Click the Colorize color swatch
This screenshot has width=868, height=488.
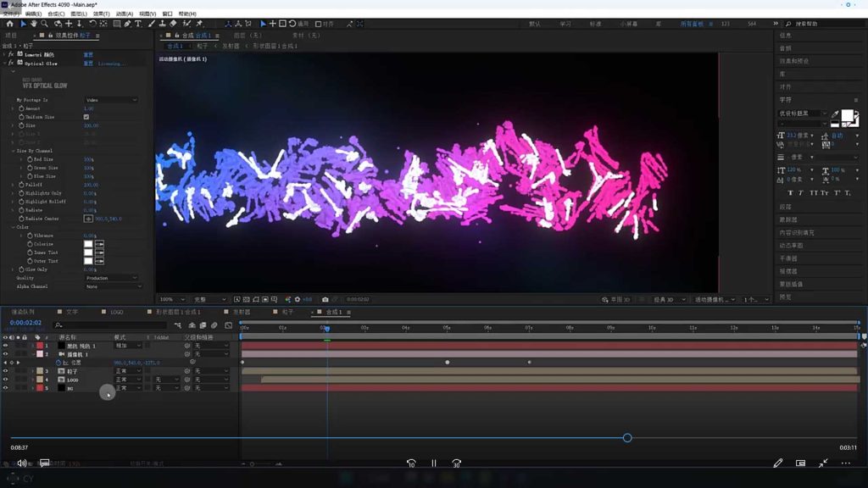click(88, 244)
